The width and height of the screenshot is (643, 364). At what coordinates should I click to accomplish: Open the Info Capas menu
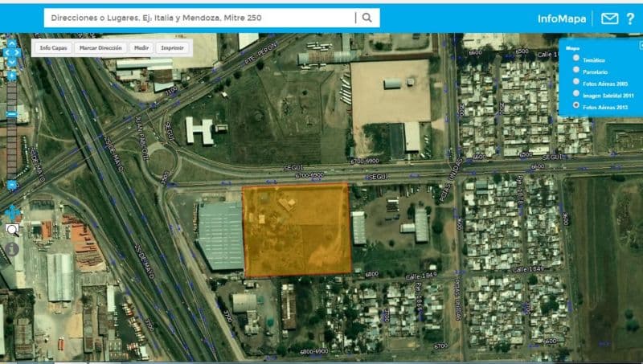(x=53, y=48)
